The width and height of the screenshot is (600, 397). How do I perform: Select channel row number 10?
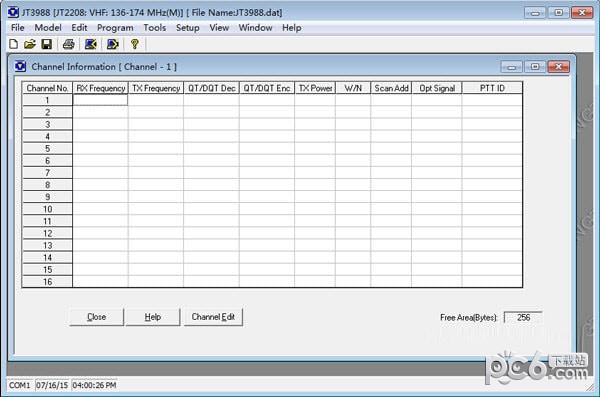[x=47, y=209]
